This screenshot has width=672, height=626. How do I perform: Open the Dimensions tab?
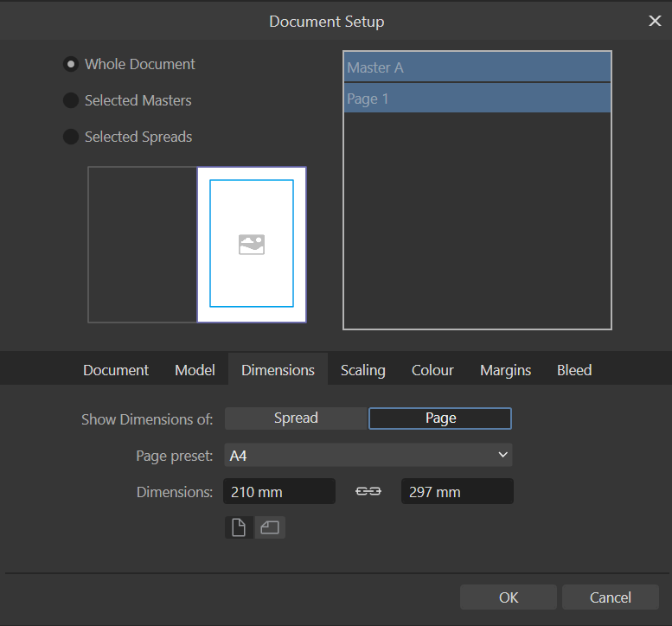click(x=278, y=370)
